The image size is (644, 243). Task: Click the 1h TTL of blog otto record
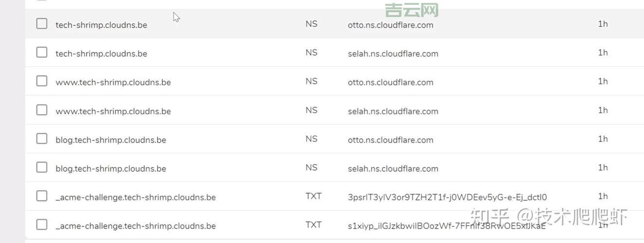(603, 139)
